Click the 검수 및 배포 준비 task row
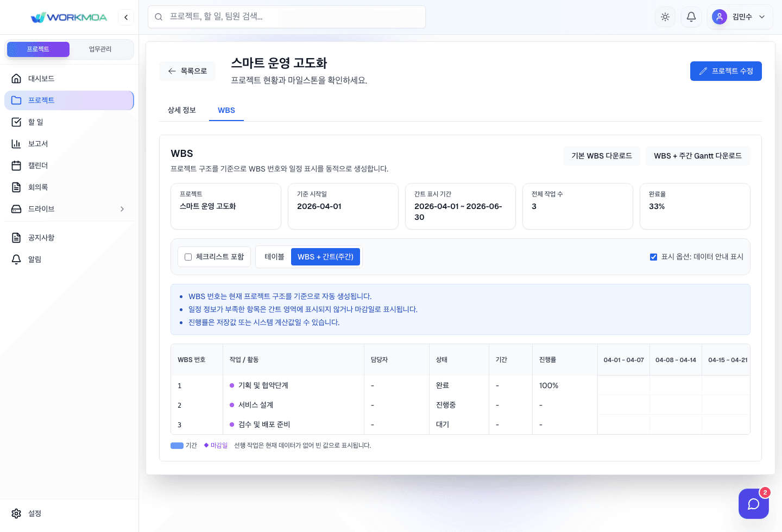Image resolution: width=782 pixels, height=532 pixels. (x=461, y=425)
